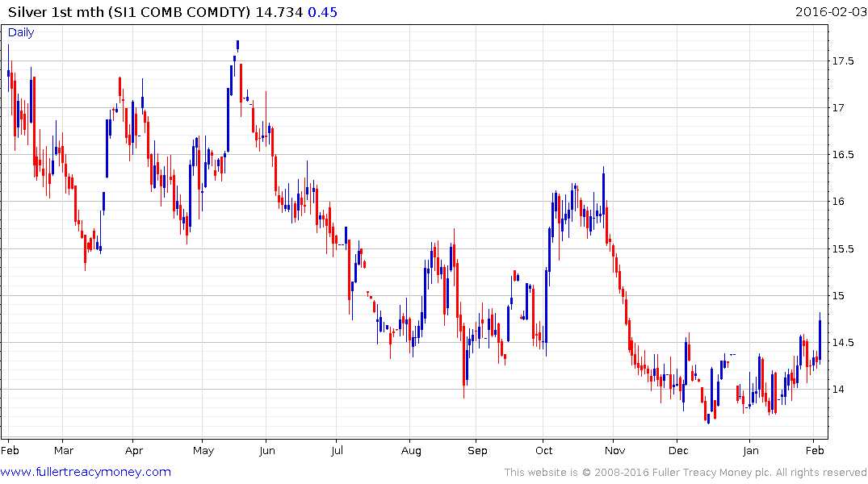This screenshot has height=484, width=868.
Task: Click the 'Mar' month axis label
Action: point(64,450)
